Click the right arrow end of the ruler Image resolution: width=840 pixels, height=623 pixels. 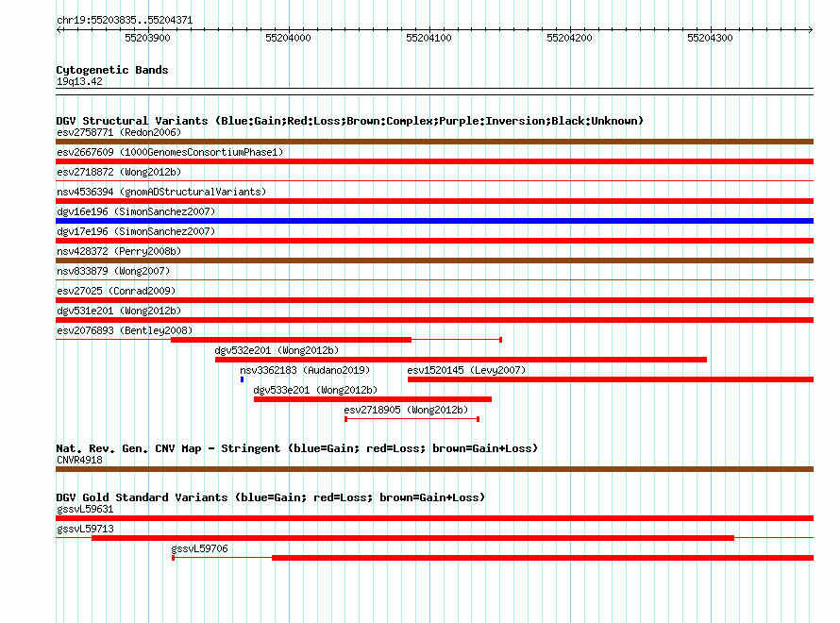pos(810,29)
